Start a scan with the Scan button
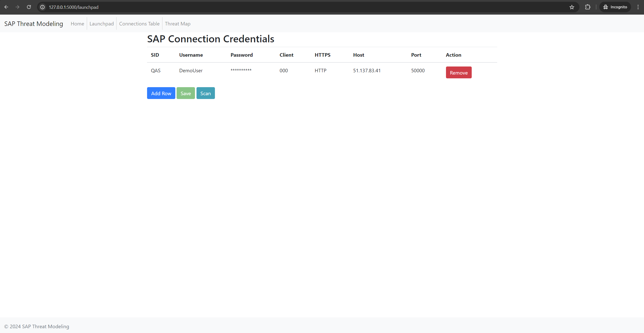Viewport: 644px width, 333px height. 205,93
